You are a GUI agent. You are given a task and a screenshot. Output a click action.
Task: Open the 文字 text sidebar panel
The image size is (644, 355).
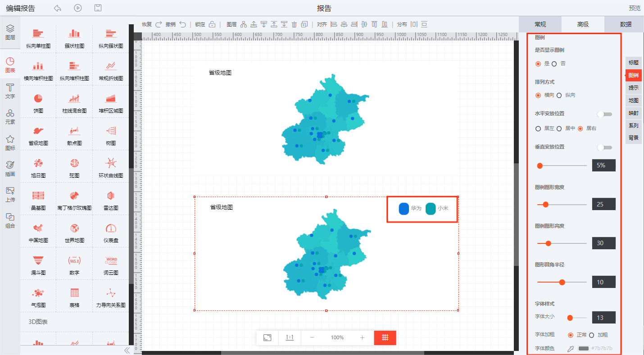click(x=10, y=91)
